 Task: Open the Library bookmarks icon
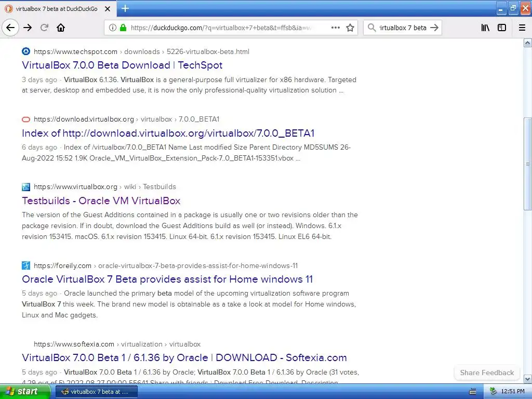pos(485,28)
